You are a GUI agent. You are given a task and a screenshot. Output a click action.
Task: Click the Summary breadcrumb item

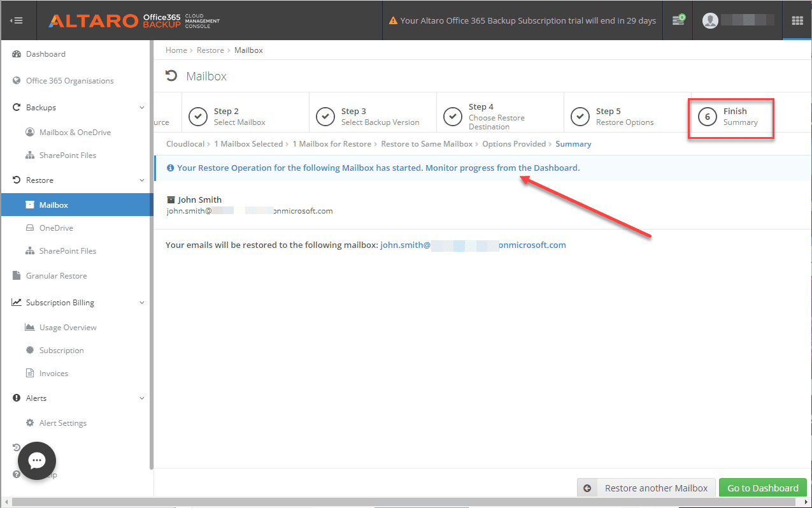tap(573, 144)
